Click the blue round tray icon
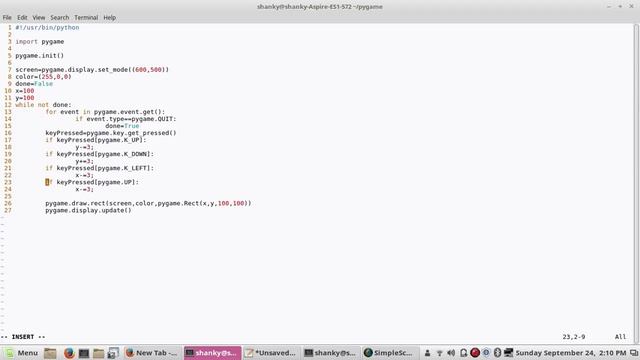 pyautogui.click(x=486, y=353)
